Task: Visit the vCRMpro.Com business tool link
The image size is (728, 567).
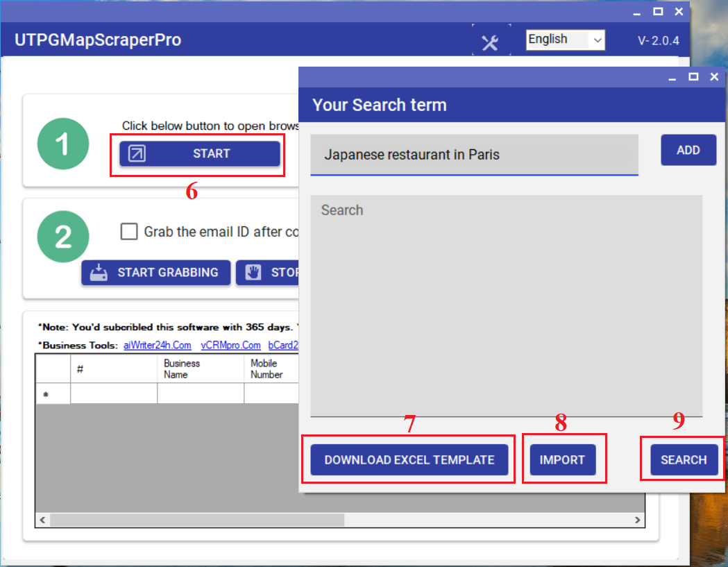Action: [230, 345]
